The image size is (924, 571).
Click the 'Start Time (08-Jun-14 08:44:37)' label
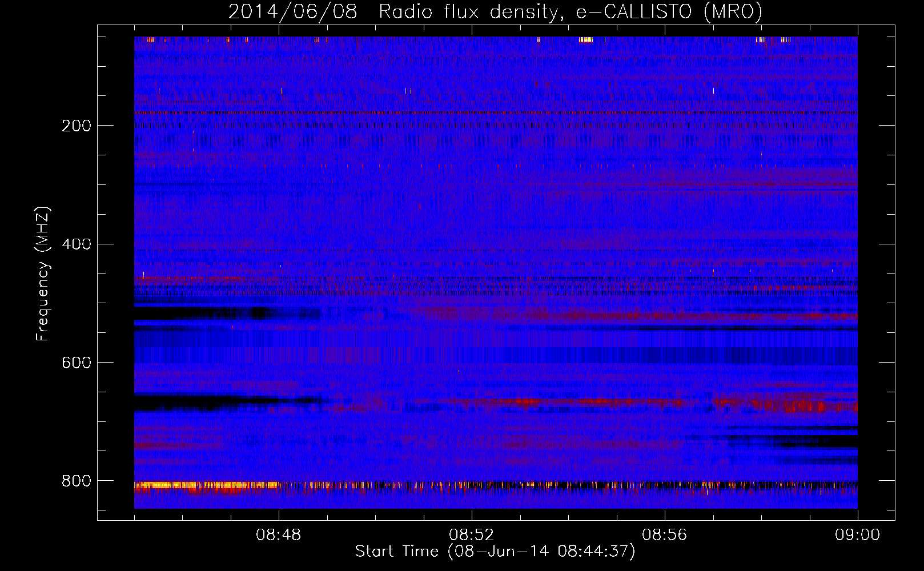tap(495, 552)
